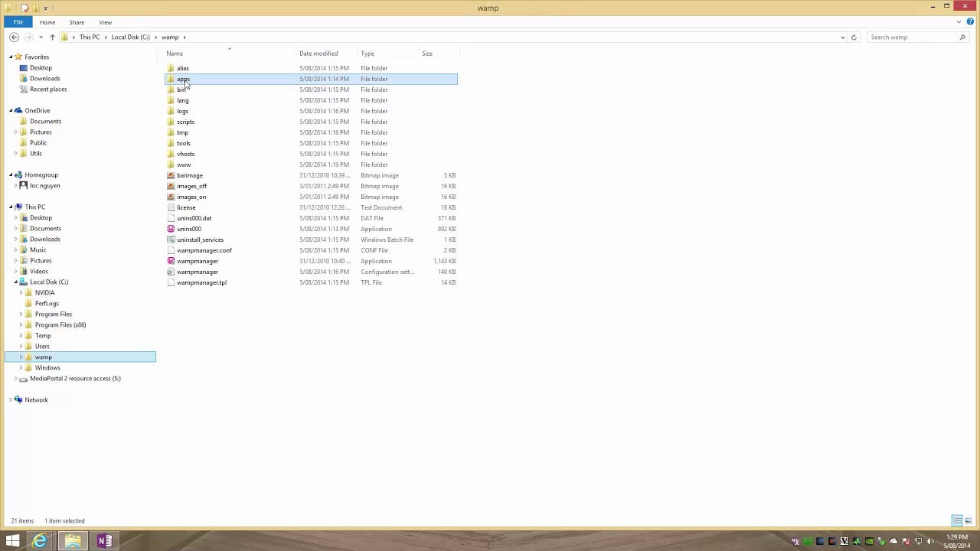Image resolution: width=980 pixels, height=551 pixels.
Task: Open Customize Quick Access Toolbar dropdown
Action: [x=45, y=8]
